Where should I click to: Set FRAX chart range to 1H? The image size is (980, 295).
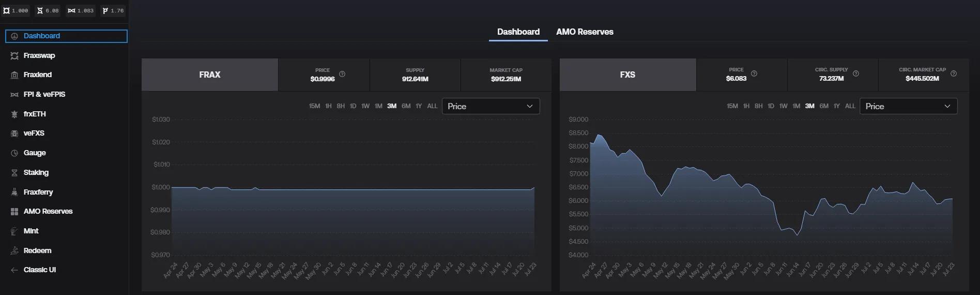(328, 106)
